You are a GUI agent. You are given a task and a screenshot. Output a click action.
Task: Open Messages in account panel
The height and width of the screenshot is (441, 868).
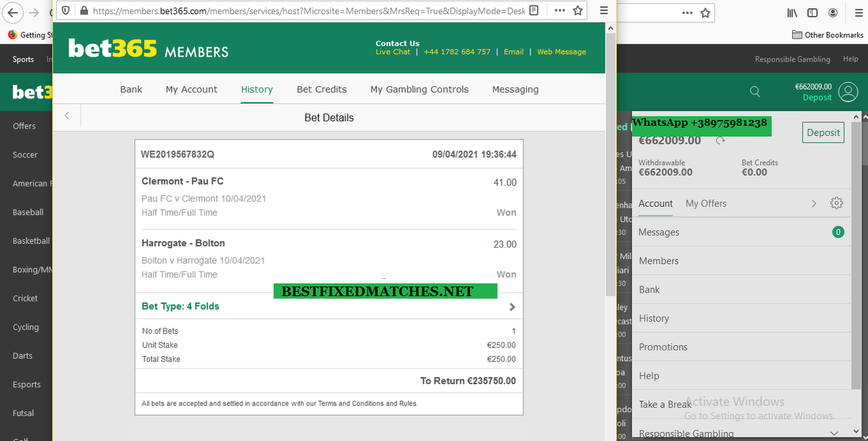click(x=741, y=232)
